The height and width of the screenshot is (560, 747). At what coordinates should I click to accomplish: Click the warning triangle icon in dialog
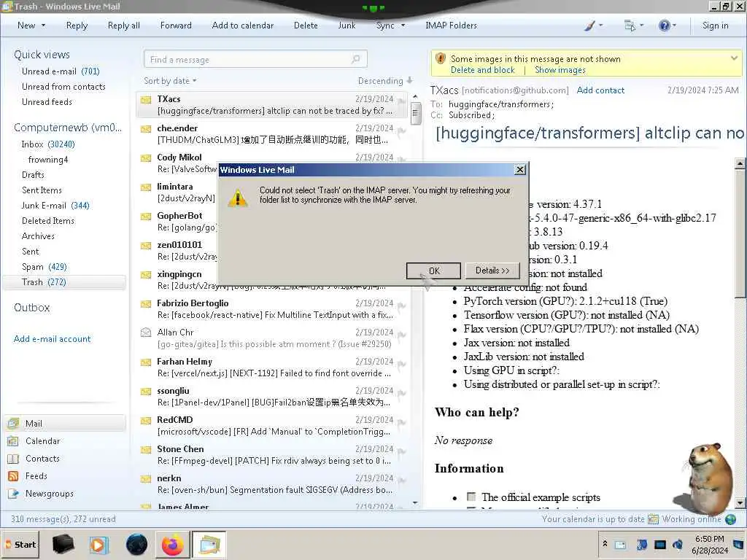pos(237,197)
